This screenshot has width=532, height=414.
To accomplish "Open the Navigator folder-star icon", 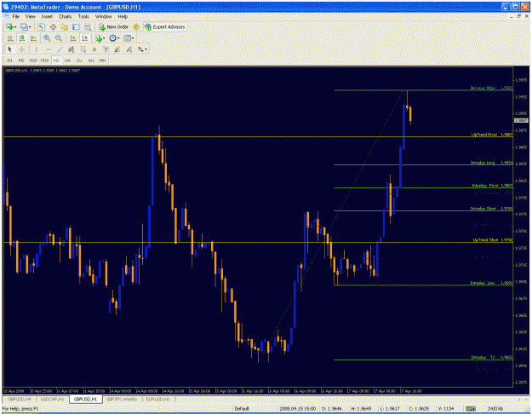I will (64, 26).
